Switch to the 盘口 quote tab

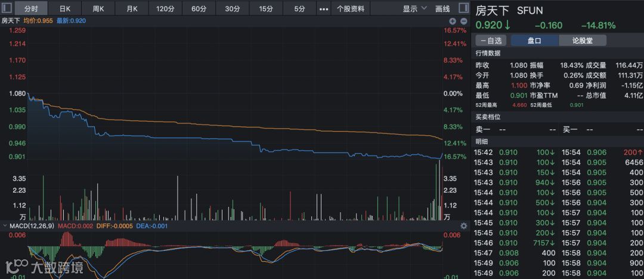coord(534,41)
